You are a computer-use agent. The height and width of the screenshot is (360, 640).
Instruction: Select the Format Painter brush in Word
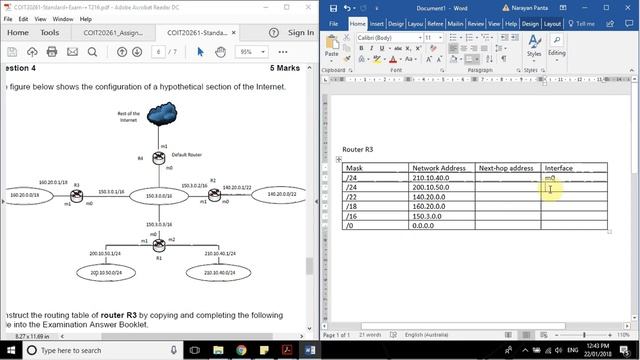click(x=347, y=59)
